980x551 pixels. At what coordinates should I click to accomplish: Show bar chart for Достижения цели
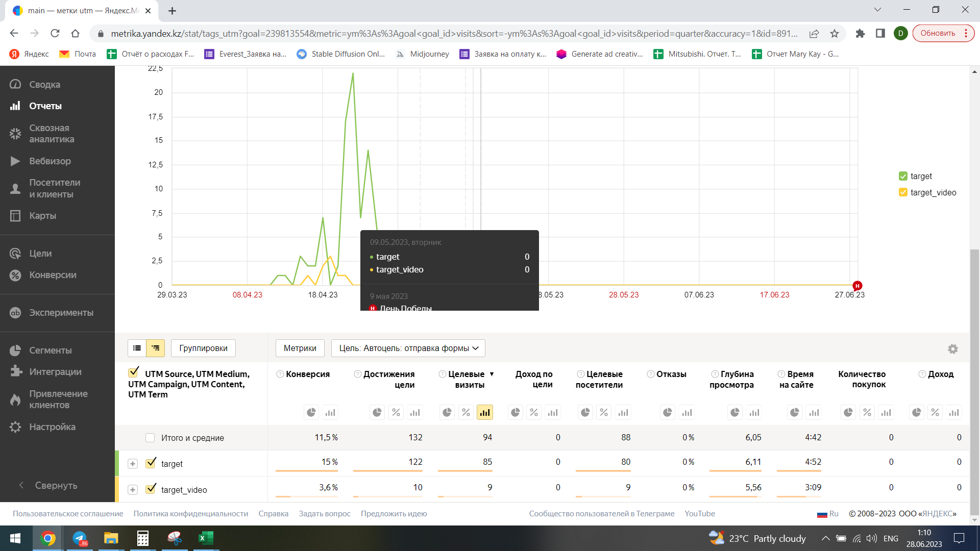click(415, 412)
